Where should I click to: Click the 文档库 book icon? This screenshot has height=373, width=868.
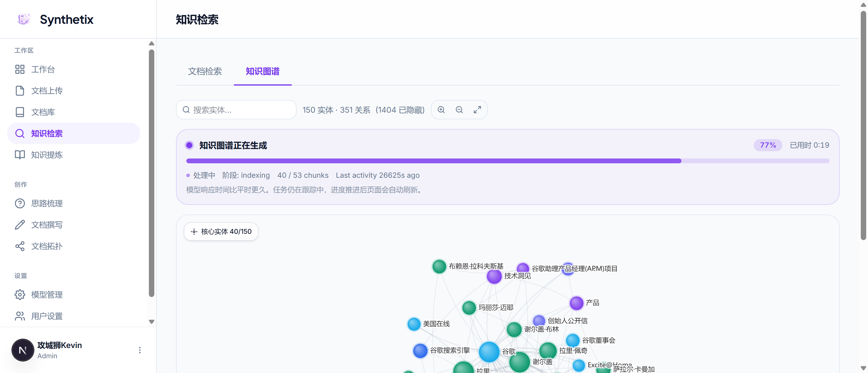(20, 112)
